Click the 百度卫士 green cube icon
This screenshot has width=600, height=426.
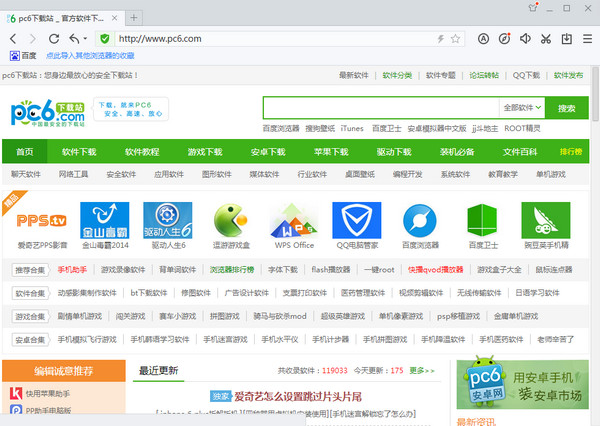point(483,220)
